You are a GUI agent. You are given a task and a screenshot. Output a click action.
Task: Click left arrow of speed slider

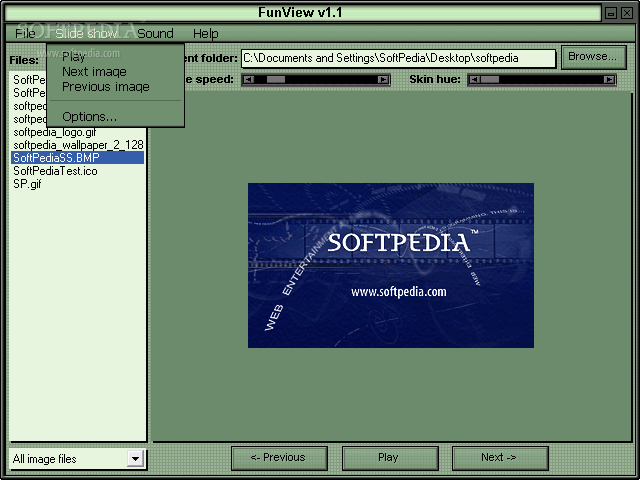coord(249,80)
